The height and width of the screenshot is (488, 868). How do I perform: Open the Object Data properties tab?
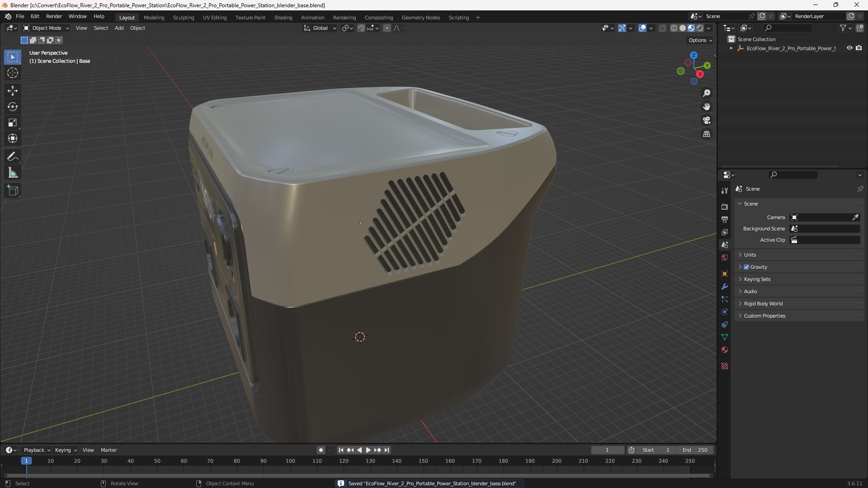[x=725, y=337]
